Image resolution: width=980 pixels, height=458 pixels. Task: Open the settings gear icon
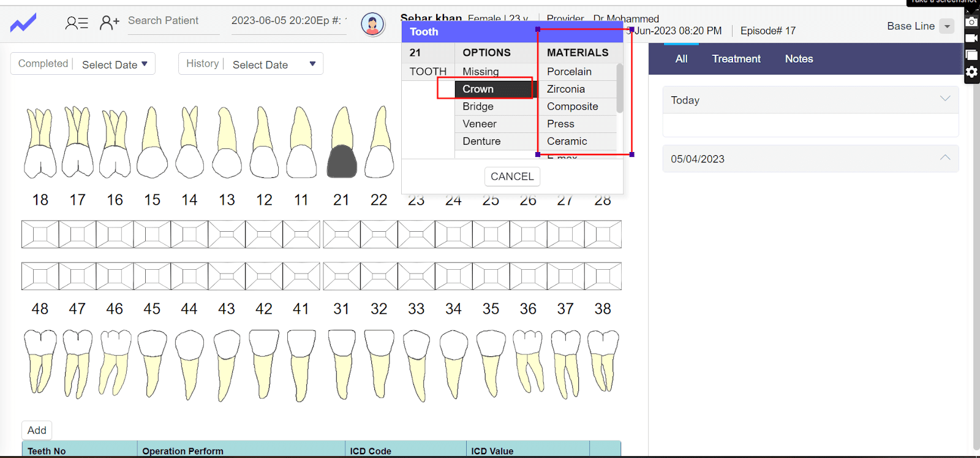[971, 72]
